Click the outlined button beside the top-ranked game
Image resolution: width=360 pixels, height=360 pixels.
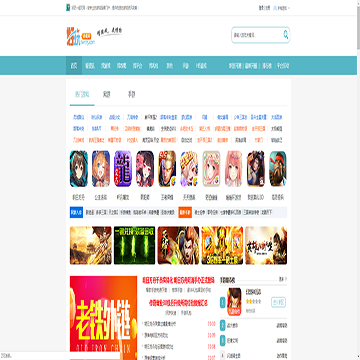[x=278, y=302]
